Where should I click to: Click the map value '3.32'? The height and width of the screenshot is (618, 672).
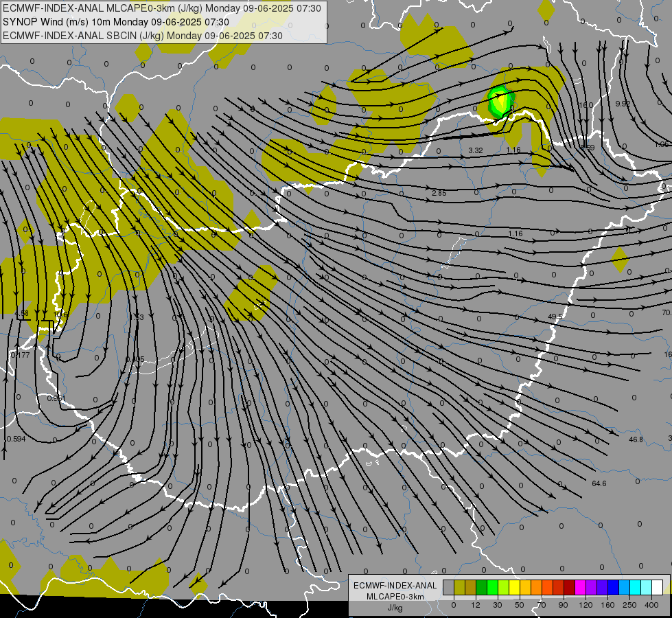pyautogui.click(x=476, y=150)
